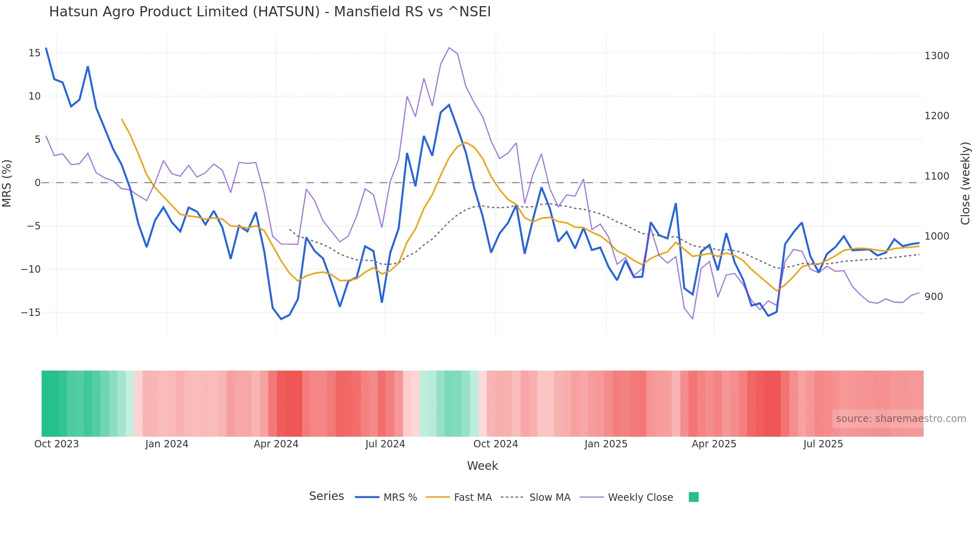980x551 pixels.
Task: Toggle the Weekly Close legend entry
Action: click(x=626, y=497)
